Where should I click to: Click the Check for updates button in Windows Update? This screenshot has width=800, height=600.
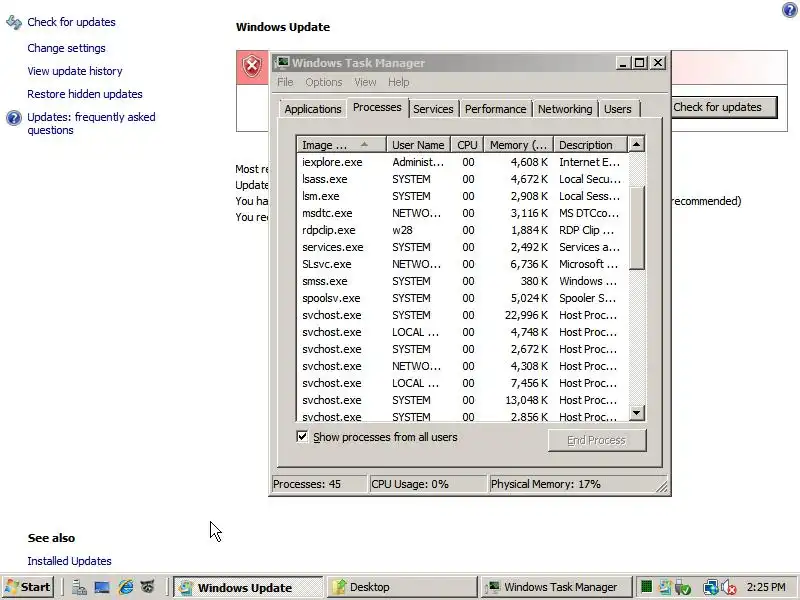(723, 107)
